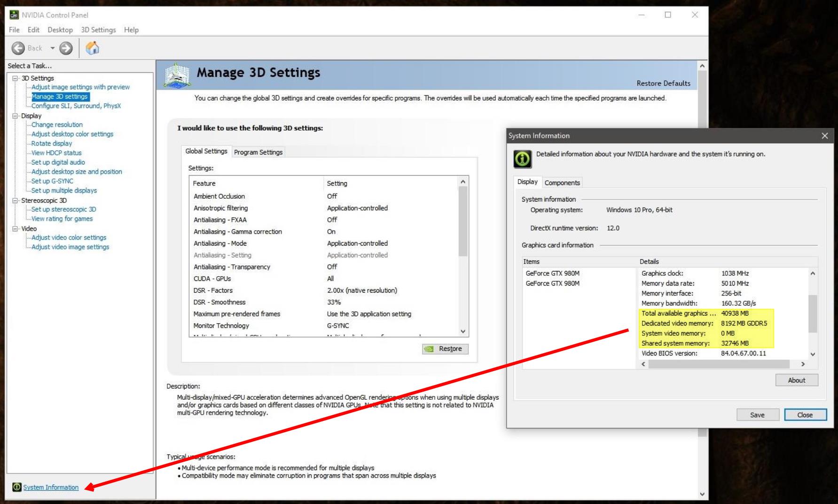Select the CUDA - GPUs row
The height and width of the screenshot is (504, 838).
[x=324, y=279]
